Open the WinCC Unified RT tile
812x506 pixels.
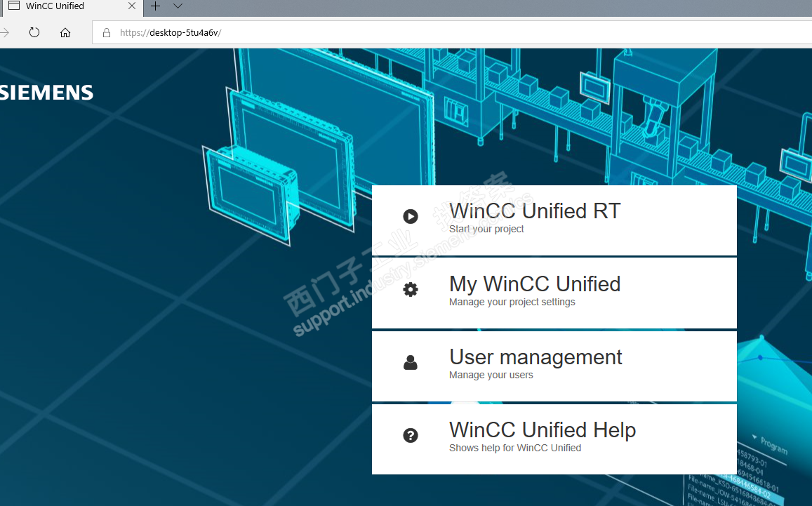pyautogui.click(x=554, y=220)
